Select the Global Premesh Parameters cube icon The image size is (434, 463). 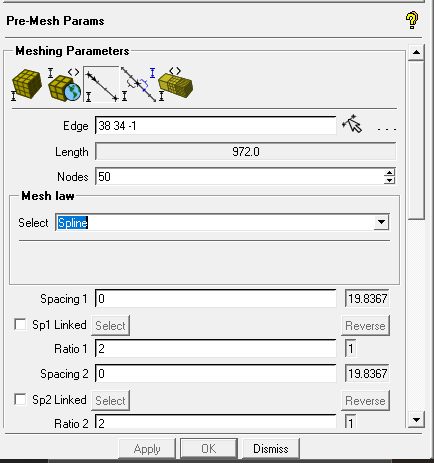26,84
